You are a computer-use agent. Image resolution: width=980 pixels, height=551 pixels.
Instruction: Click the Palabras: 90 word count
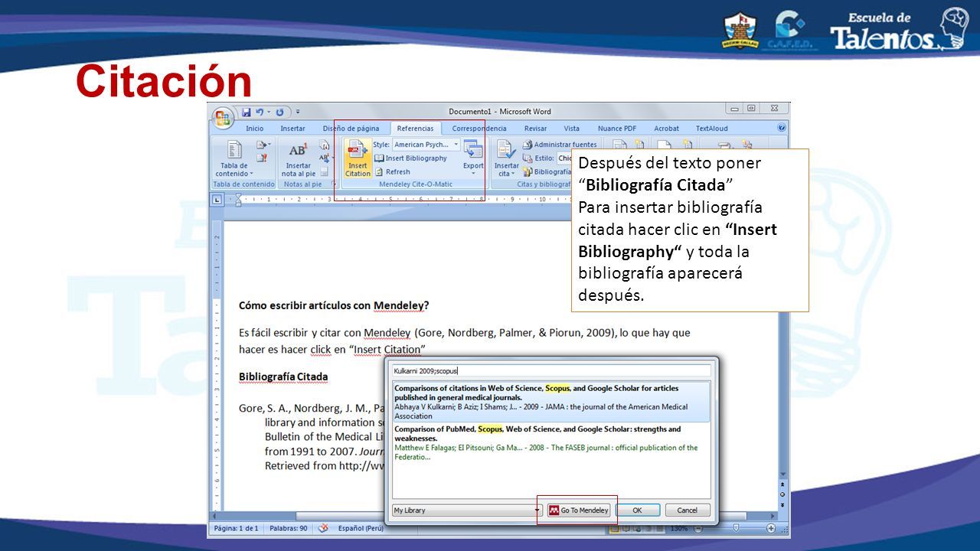click(288, 528)
